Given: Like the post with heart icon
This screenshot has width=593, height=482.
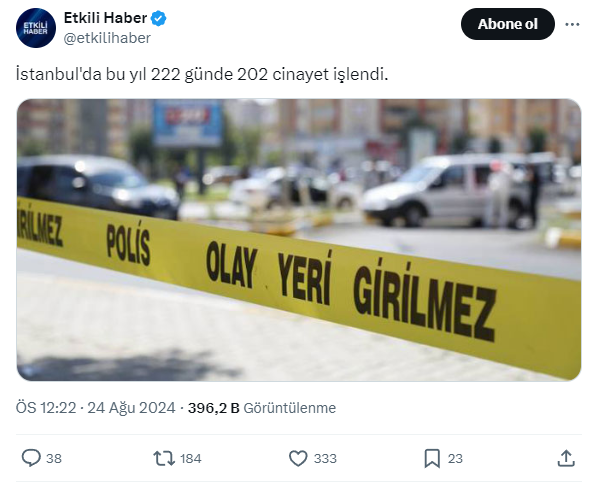Looking at the screenshot, I should (x=298, y=458).
